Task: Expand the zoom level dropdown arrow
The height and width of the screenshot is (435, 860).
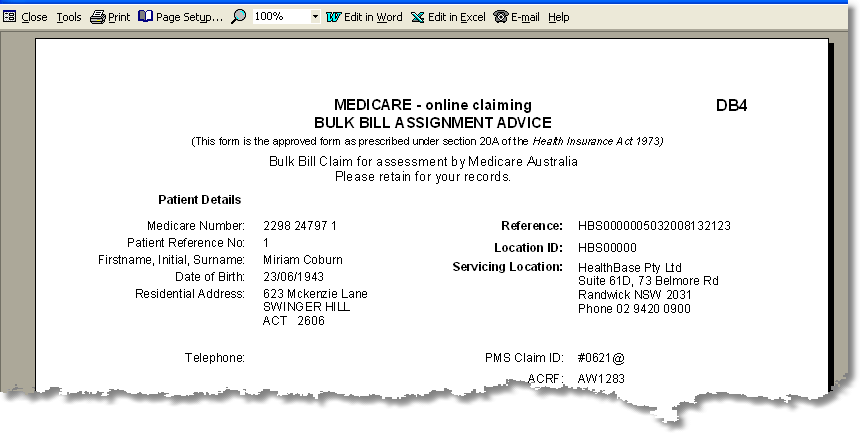Action: point(315,17)
